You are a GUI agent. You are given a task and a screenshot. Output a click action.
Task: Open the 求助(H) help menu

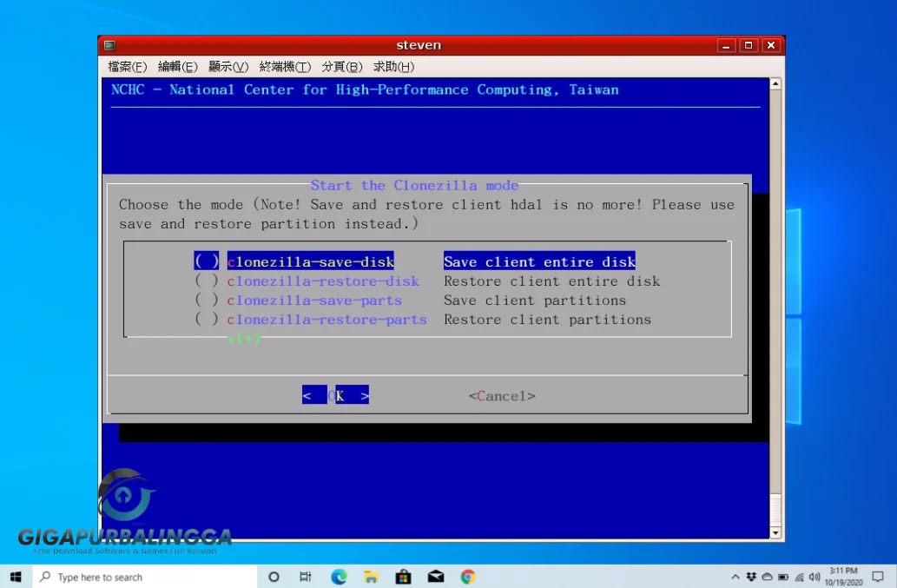(x=393, y=67)
